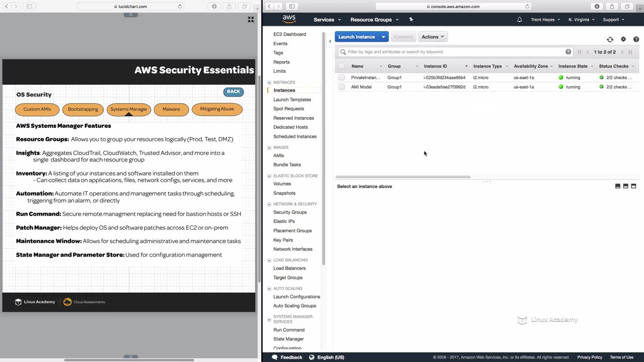This screenshot has height=362, width=644.
Task: Click the help icon inside the filter box
Action: [x=568, y=52]
